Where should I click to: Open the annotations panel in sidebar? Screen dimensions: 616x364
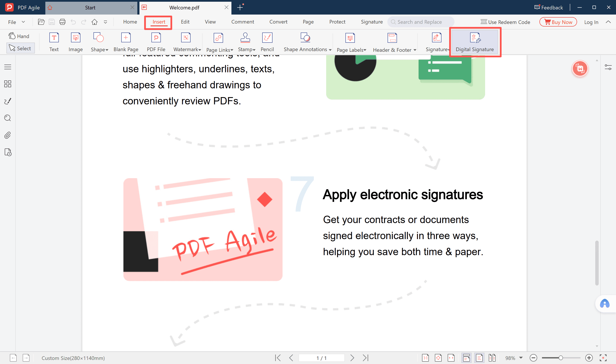pos(8,101)
